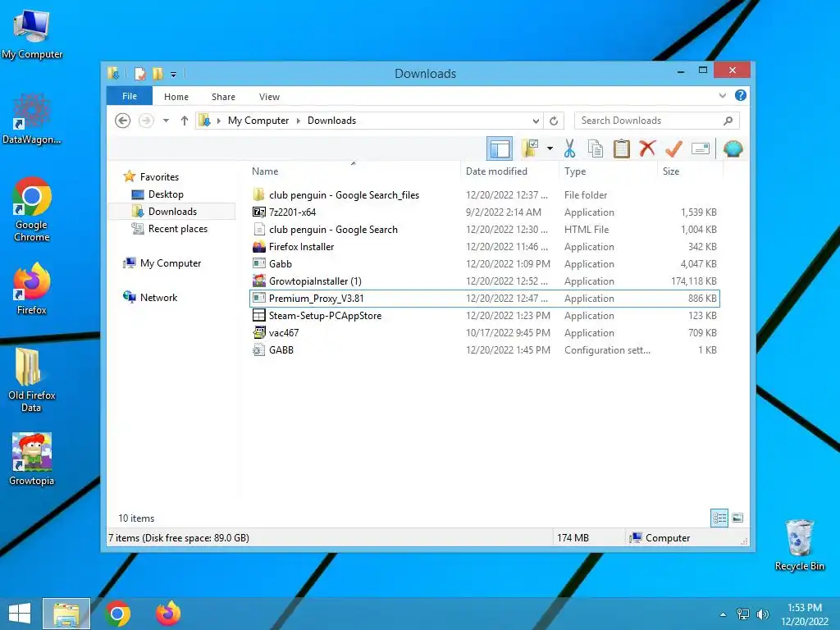Viewport: 840px width, 630px height.
Task: Click the shell globe icon in toolbar
Action: (x=733, y=148)
